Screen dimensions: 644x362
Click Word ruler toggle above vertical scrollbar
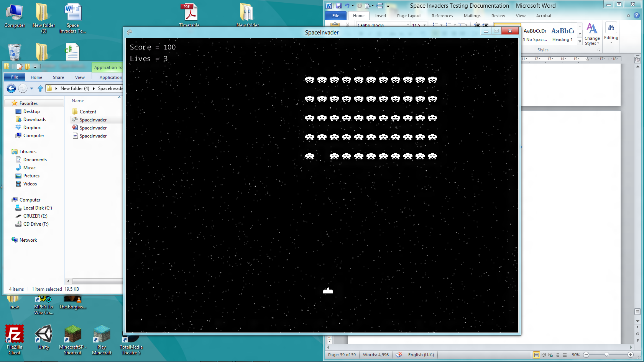click(637, 60)
